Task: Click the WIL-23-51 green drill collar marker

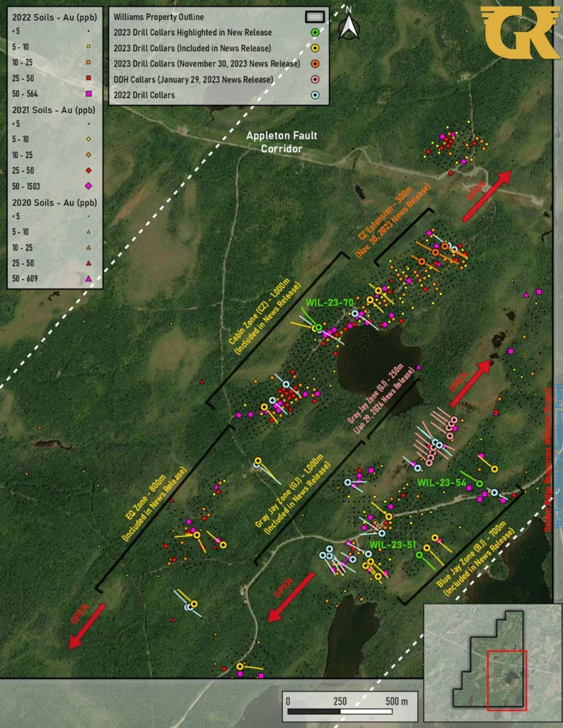Action: click(419, 555)
